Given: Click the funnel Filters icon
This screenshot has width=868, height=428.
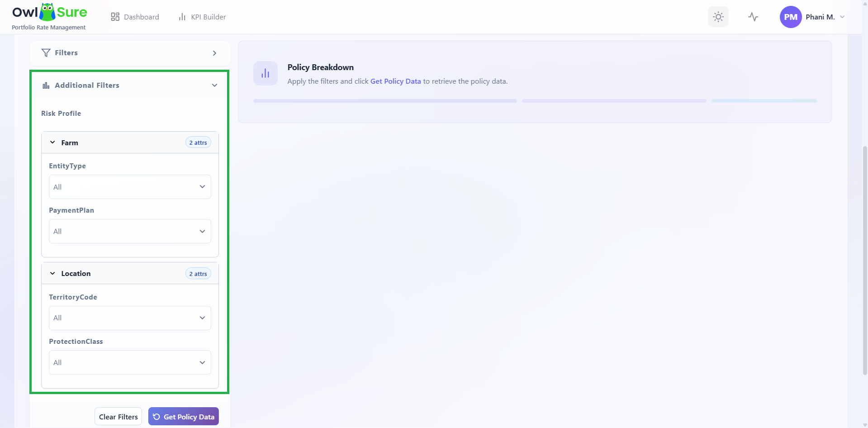Looking at the screenshot, I should (46, 52).
